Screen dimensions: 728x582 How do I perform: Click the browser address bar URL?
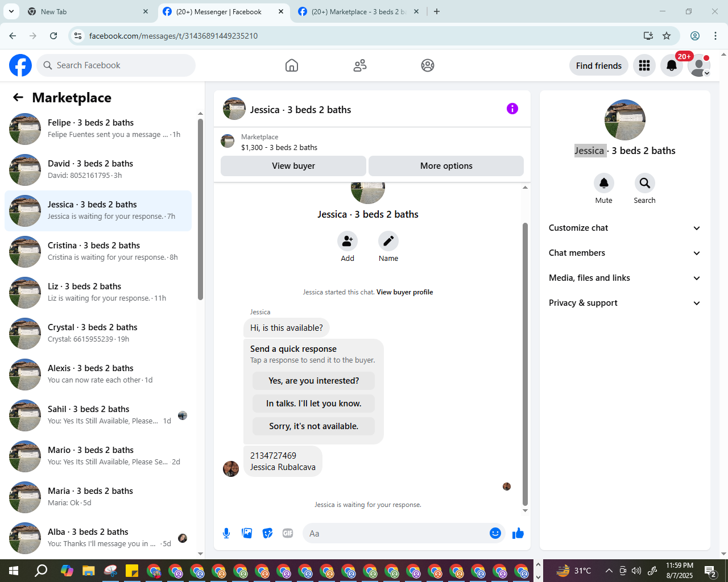(x=173, y=36)
